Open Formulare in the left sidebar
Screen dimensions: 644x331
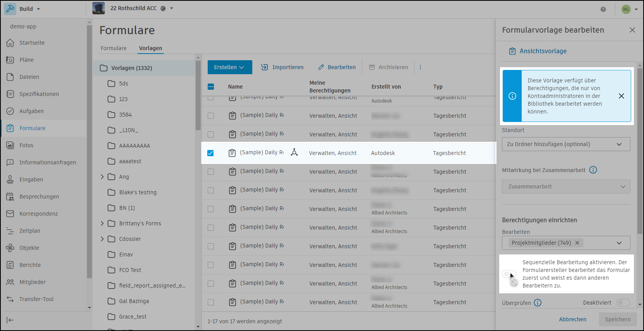pyautogui.click(x=43, y=128)
